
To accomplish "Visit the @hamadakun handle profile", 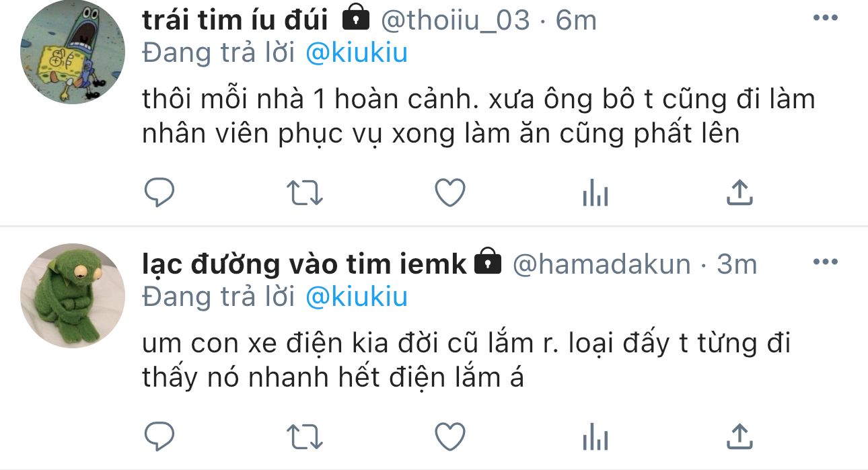I will click(602, 264).
